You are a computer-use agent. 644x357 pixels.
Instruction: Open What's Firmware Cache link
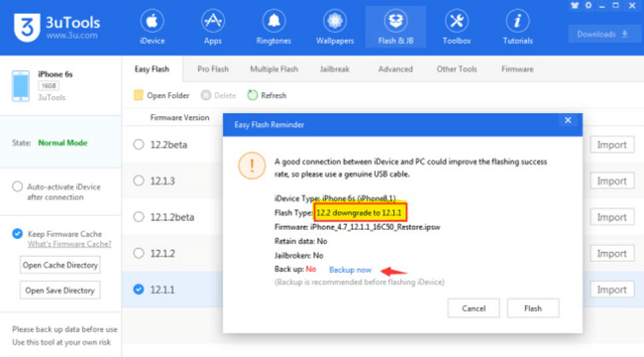69,244
